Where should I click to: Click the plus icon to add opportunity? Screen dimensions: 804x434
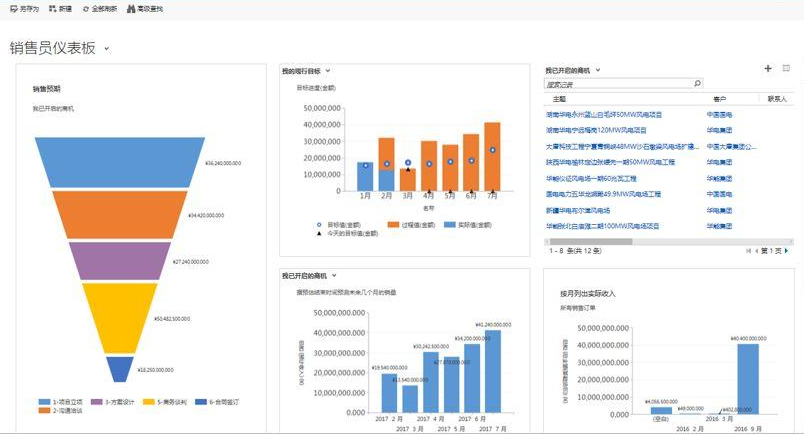click(768, 68)
